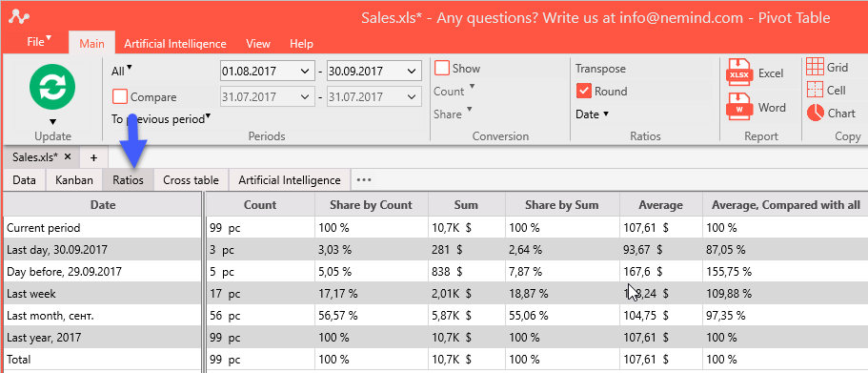Open the start date 01.08.2017 dropdown

pos(304,71)
